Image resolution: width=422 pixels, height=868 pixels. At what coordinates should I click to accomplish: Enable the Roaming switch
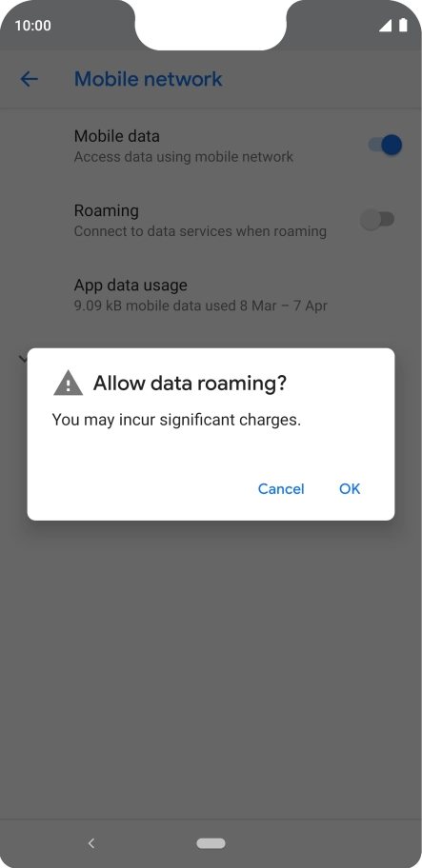point(377,219)
